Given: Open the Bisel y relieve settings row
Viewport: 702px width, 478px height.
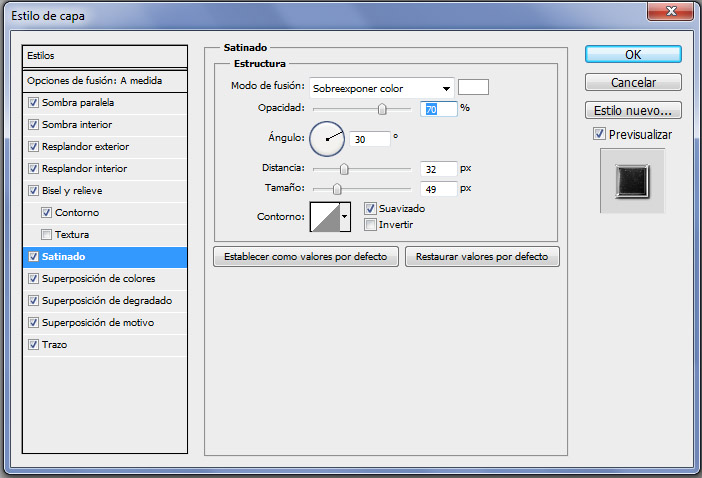Looking at the screenshot, I should click(105, 191).
